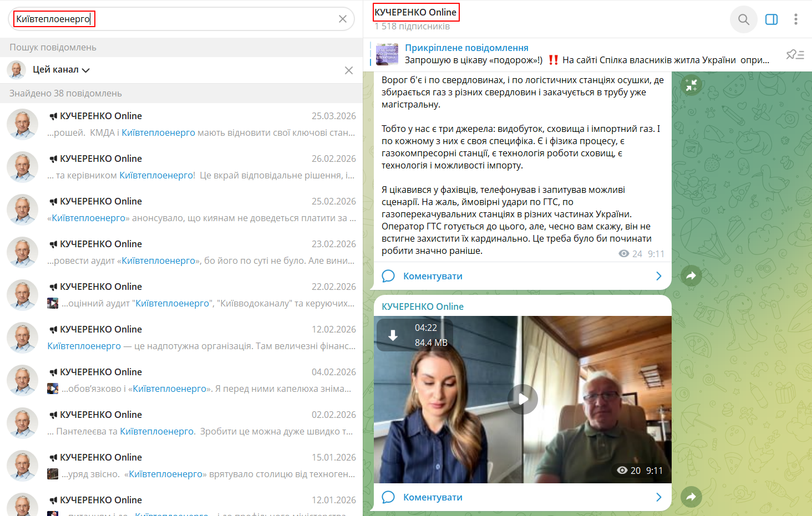This screenshot has height=516, width=812.
Task: Click the small media thumbnail in the 22.02.2026 result
Action: [53, 303]
